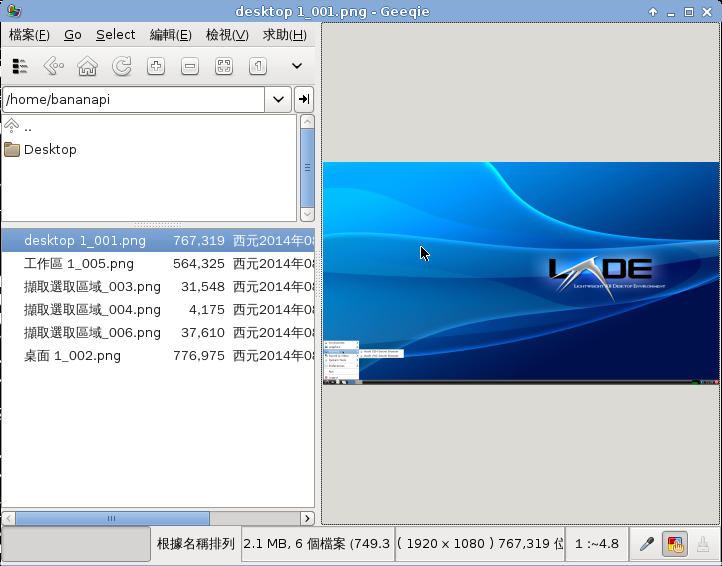Open the 編輯(E) menu
722x566 pixels.
click(171, 35)
